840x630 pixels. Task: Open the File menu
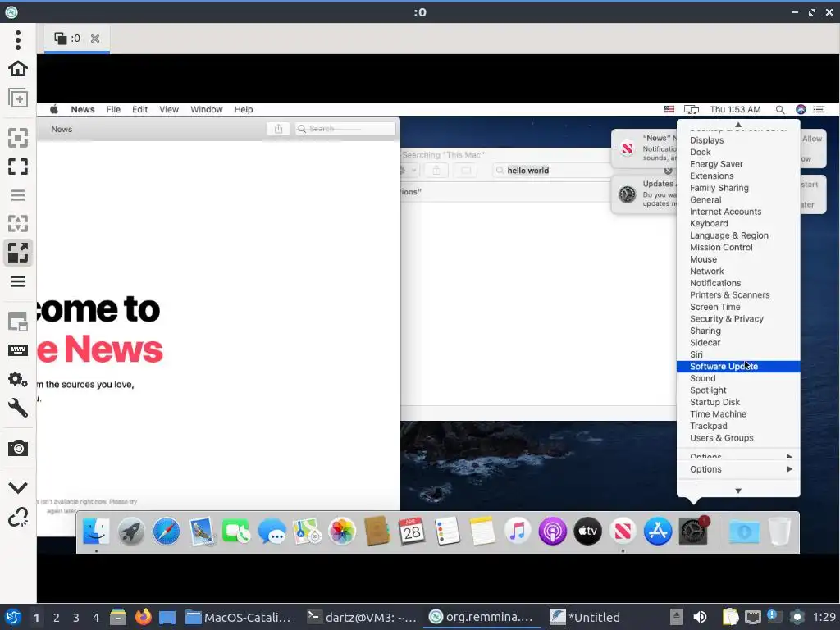click(113, 109)
